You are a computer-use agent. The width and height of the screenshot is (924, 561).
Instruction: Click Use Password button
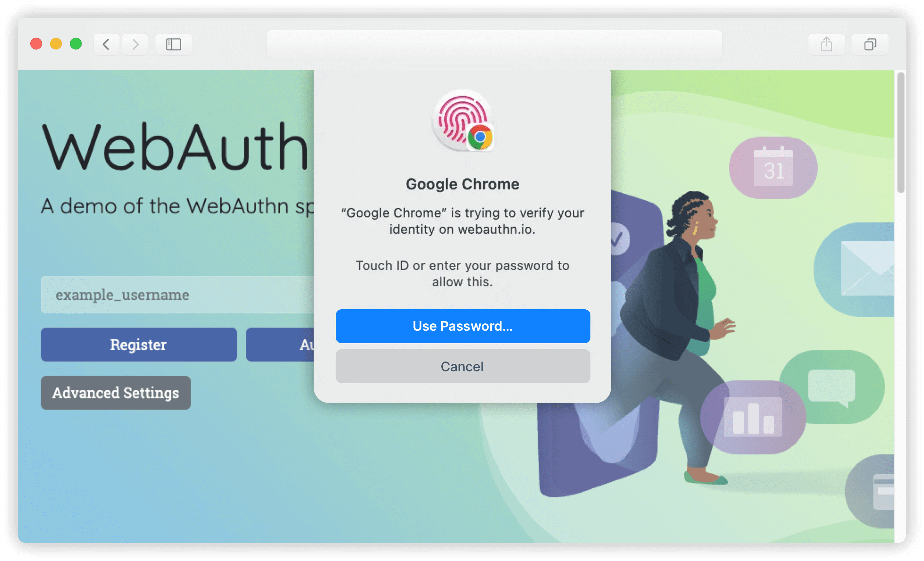point(461,326)
